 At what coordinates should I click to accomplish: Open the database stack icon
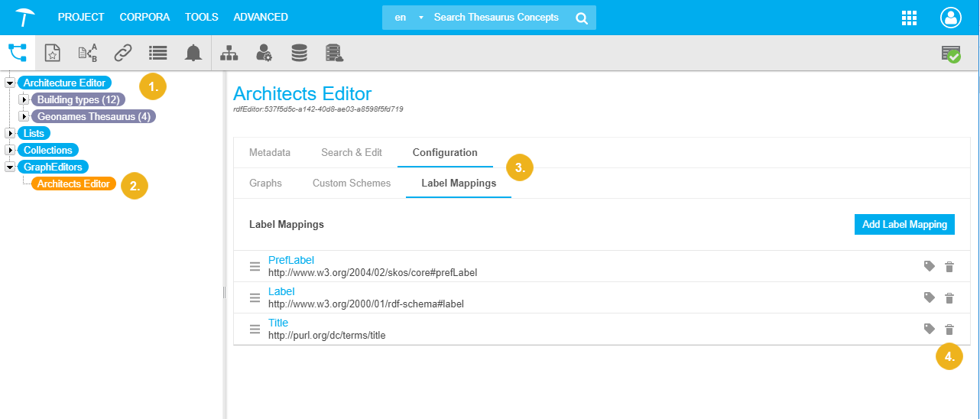pos(299,53)
